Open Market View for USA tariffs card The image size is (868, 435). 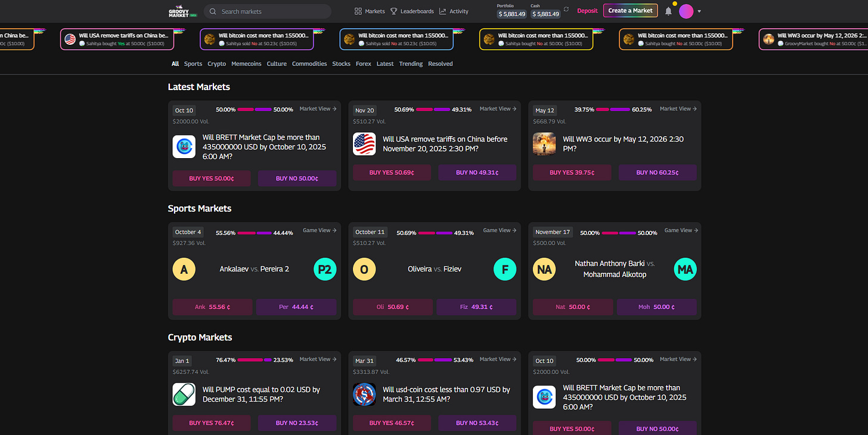(x=498, y=109)
